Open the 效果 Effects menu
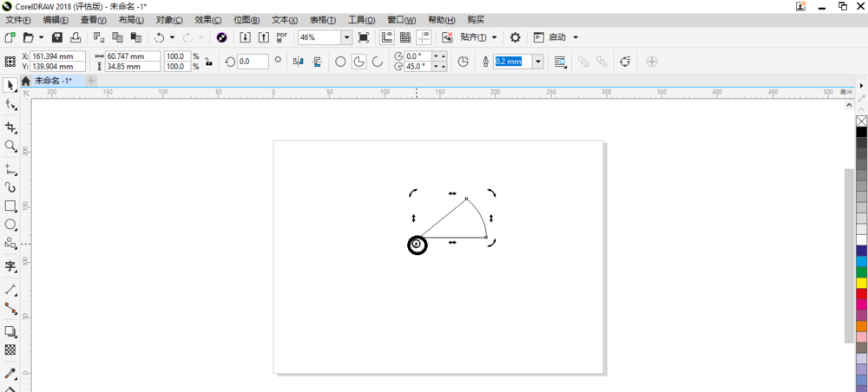 (x=208, y=20)
